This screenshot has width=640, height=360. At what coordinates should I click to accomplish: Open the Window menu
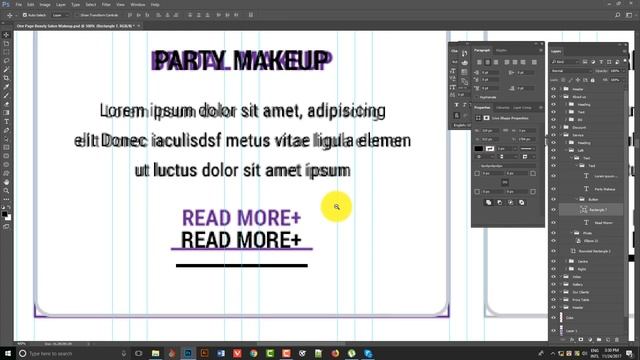point(138,4)
